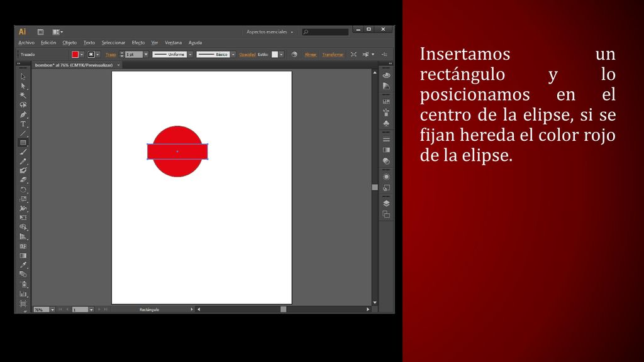Open the Aspectos esenciales workspace switcher
The image size is (644, 362).
click(x=269, y=31)
